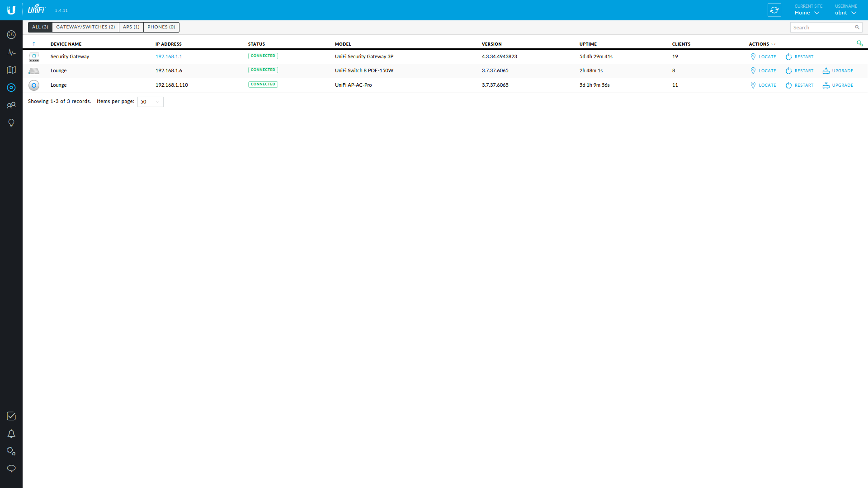The height and width of the screenshot is (488, 868).
Task: Click version 4.3.34.4943823 cell
Action: [499, 57]
